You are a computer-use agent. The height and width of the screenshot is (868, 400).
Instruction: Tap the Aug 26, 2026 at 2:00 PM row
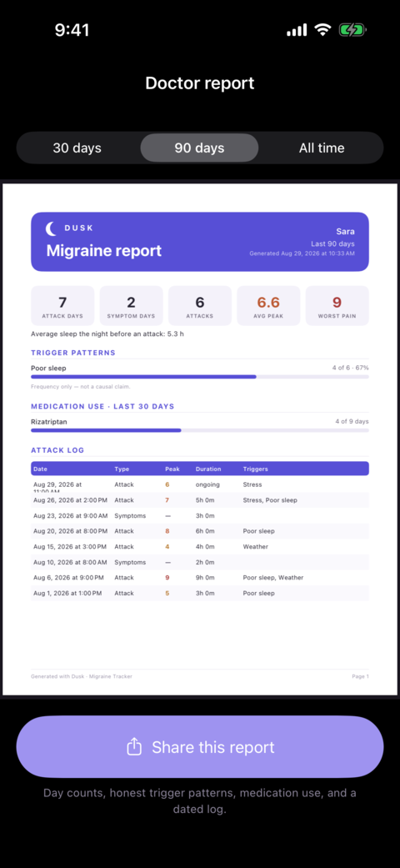(x=200, y=500)
